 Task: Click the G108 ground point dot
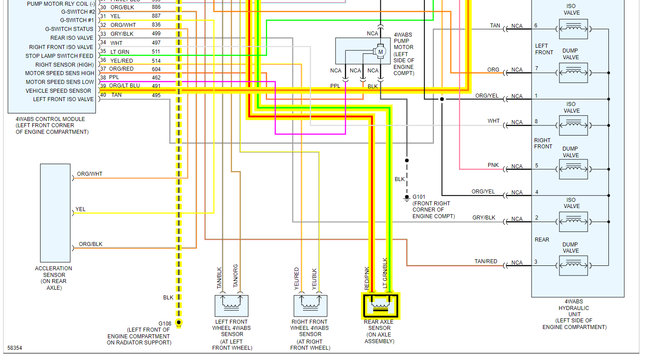(179, 322)
